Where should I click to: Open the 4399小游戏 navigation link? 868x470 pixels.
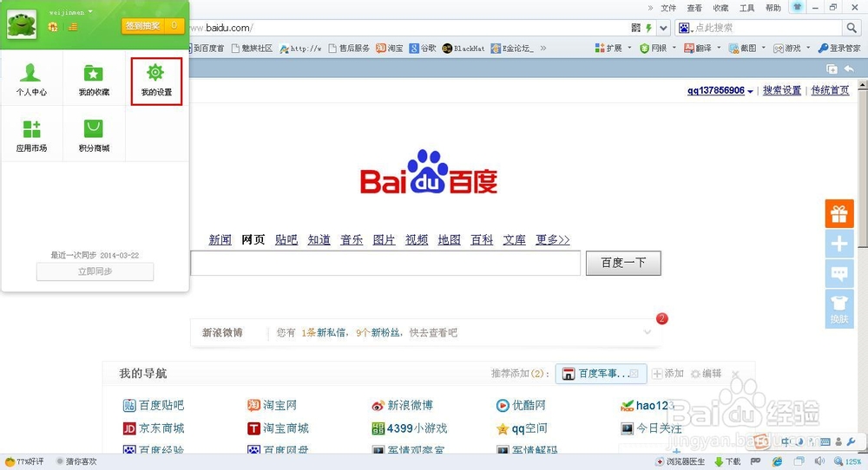[x=410, y=428]
